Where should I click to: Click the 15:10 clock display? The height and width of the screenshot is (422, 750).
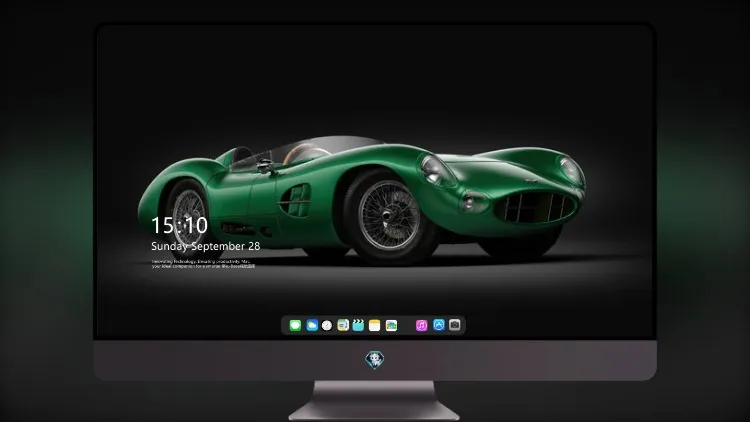click(179, 225)
